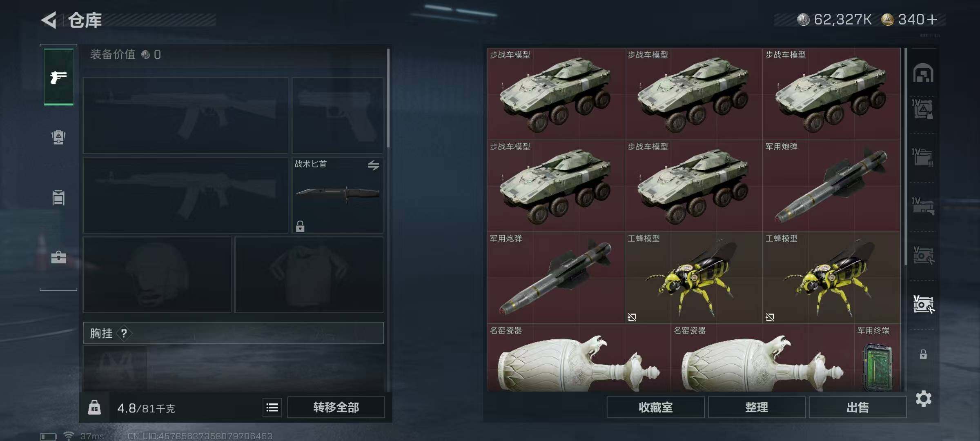Open the 收藏室 collection room

coord(655,407)
